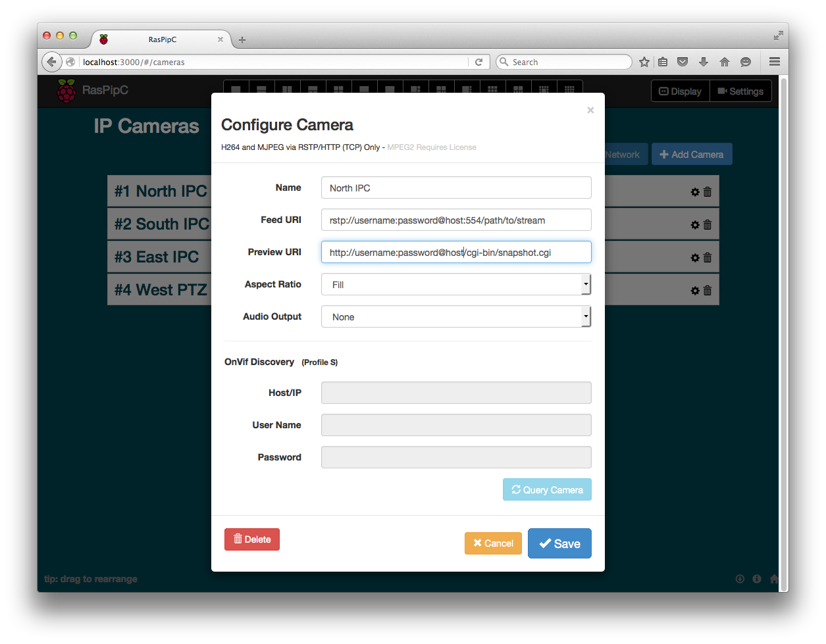The height and width of the screenshot is (644, 826).
Task: Open the Aspect Ratio dropdown
Action: coord(456,284)
